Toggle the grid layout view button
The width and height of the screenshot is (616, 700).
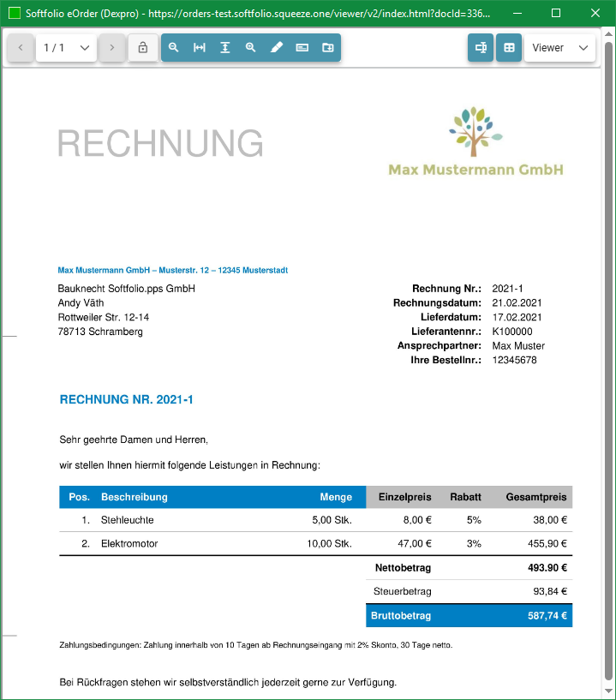(x=509, y=48)
